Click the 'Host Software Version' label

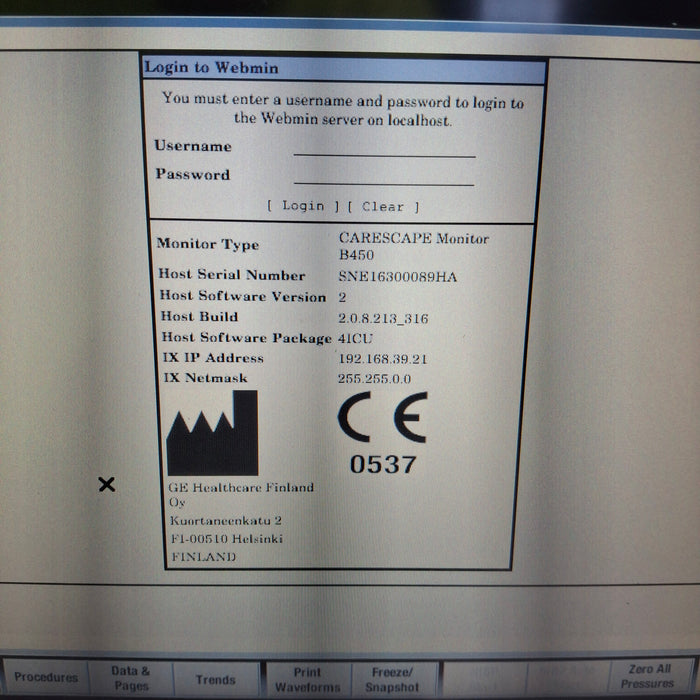click(243, 296)
